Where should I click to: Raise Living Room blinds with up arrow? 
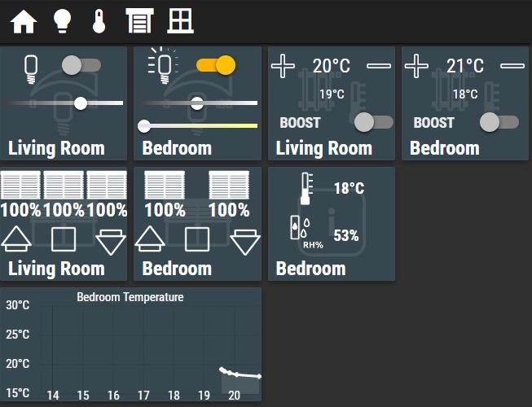(x=16, y=239)
